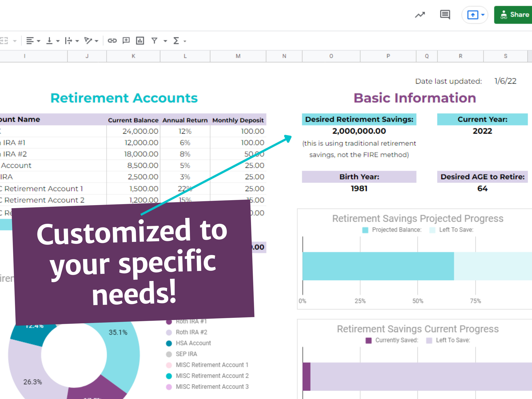The image size is (532, 399).
Task: Open the functions (sigma) toolbar icon
Action: pyautogui.click(x=176, y=41)
